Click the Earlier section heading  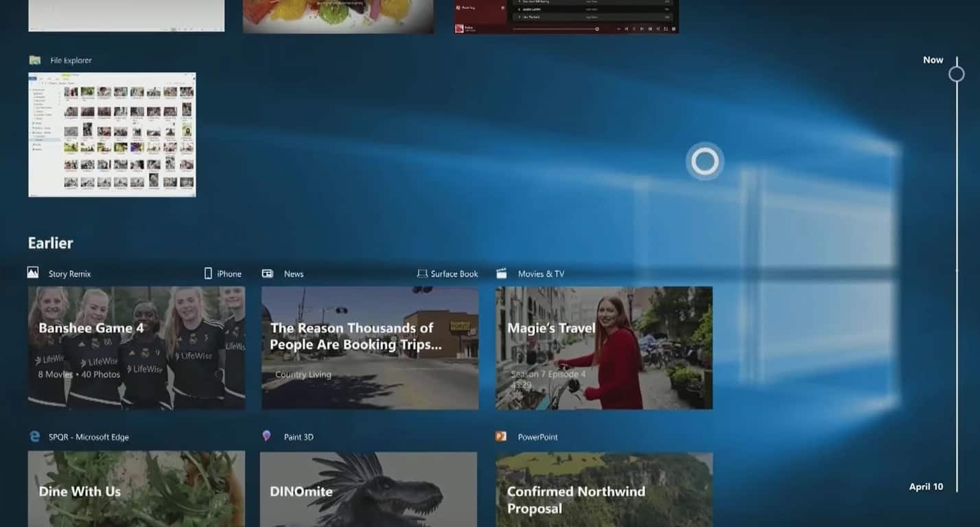(x=50, y=243)
